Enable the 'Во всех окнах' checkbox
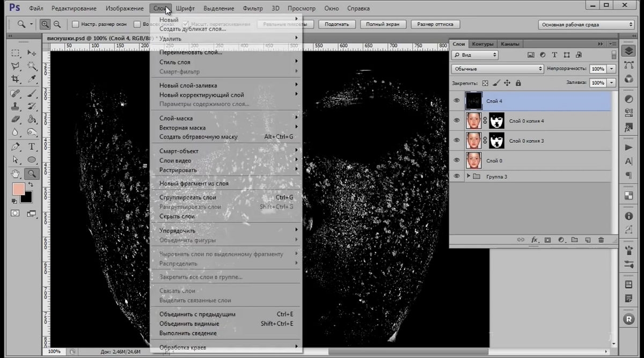Screen dimensions: 644x358 point(137,24)
